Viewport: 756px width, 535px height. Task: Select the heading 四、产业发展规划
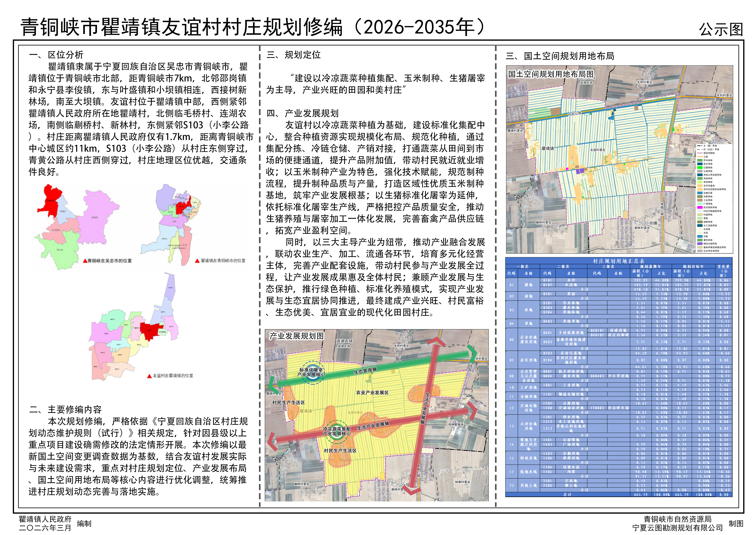click(x=302, y=113)
